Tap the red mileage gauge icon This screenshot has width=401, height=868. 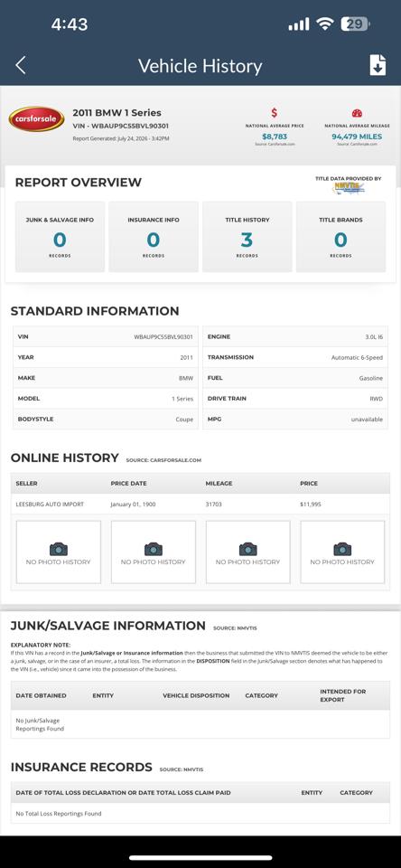point(357,114)
